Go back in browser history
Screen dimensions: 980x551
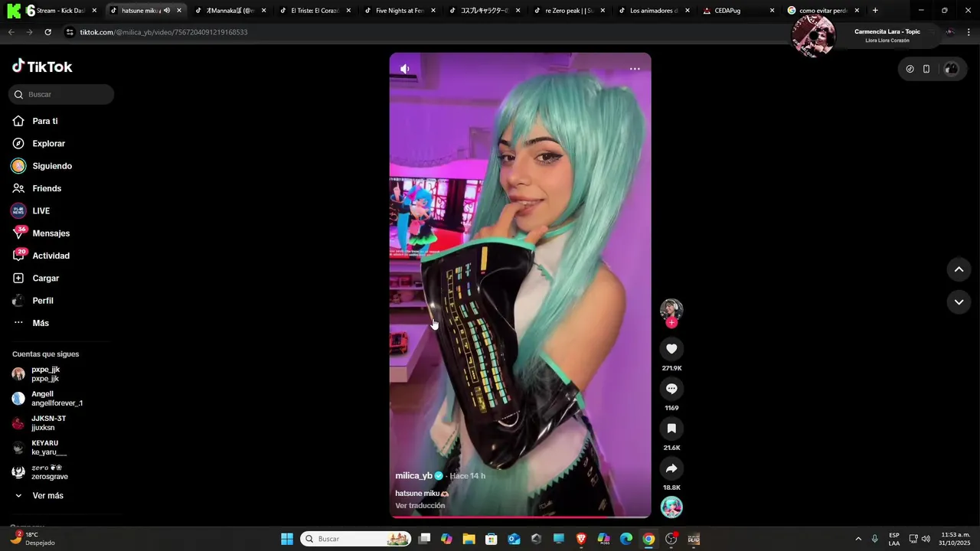pyautogui.click(x=11, y=32)
